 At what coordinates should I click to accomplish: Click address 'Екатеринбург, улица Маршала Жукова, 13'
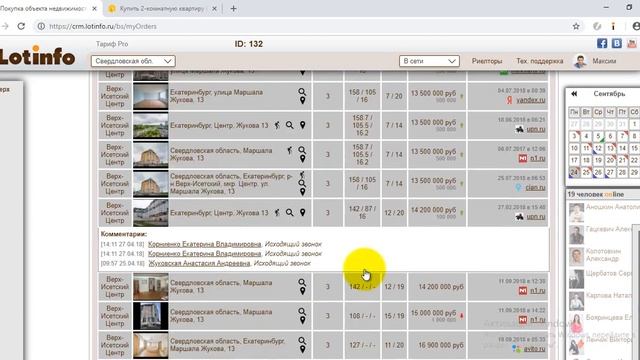(x=217, y=96)
